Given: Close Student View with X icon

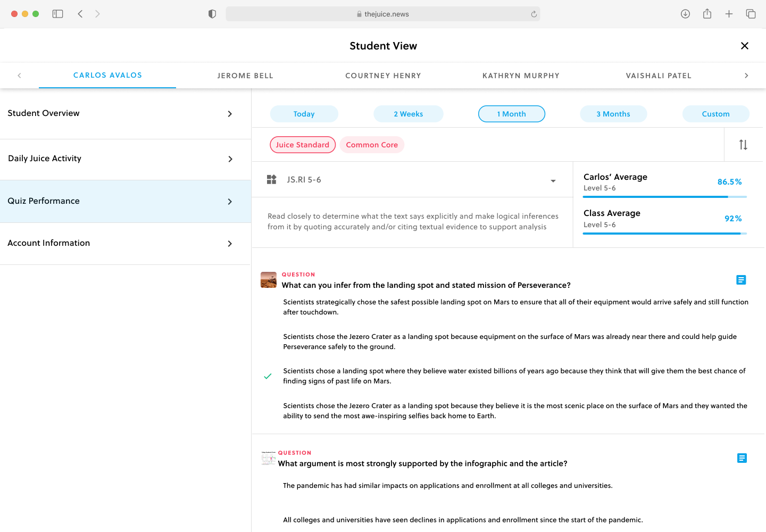Looking at the screenshot, I should [x=745, y=46].
